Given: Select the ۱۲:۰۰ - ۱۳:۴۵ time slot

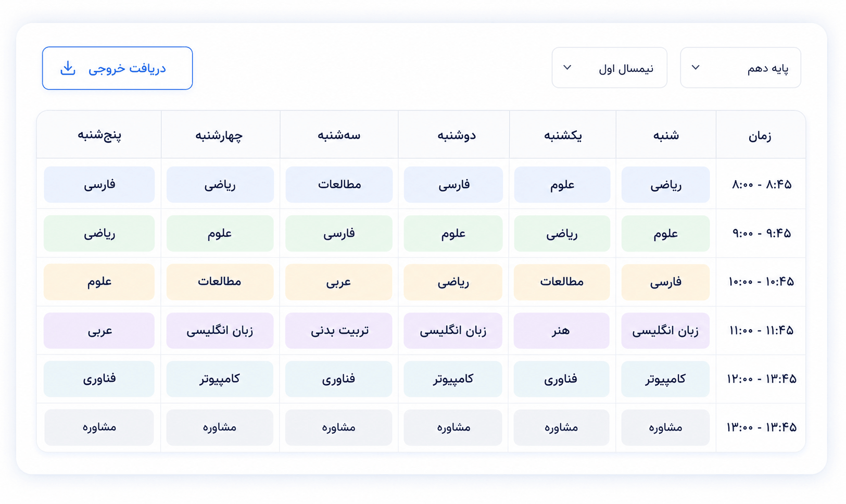Looking at the screenshot, I should click(761, 379).
